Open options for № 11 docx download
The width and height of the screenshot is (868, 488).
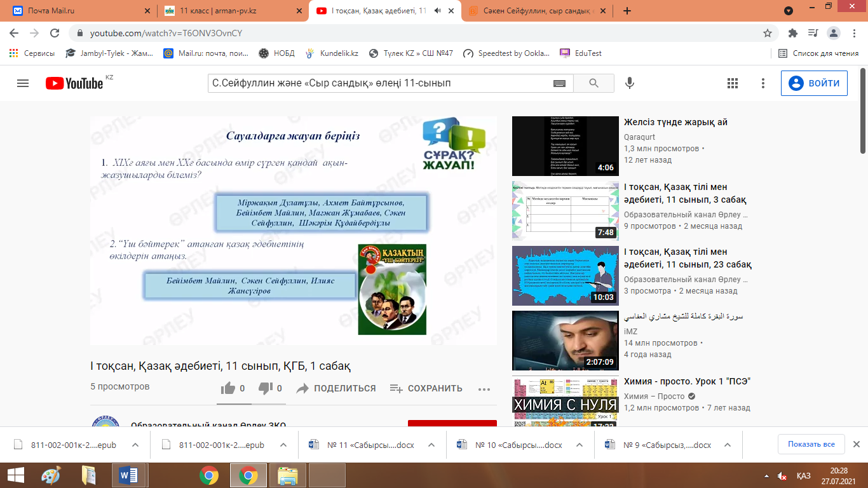tap(431, 445)
